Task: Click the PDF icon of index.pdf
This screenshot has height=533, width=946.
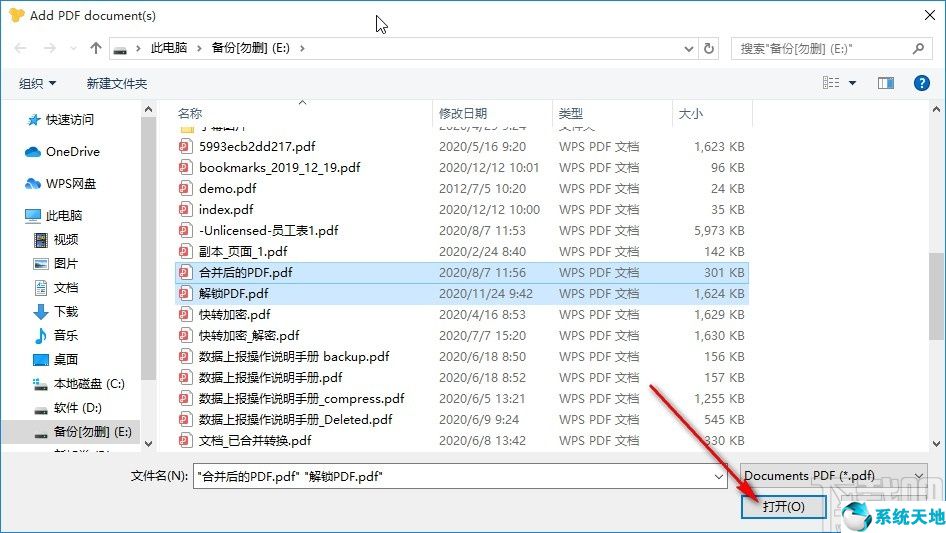Action: (x=185, y=209)
